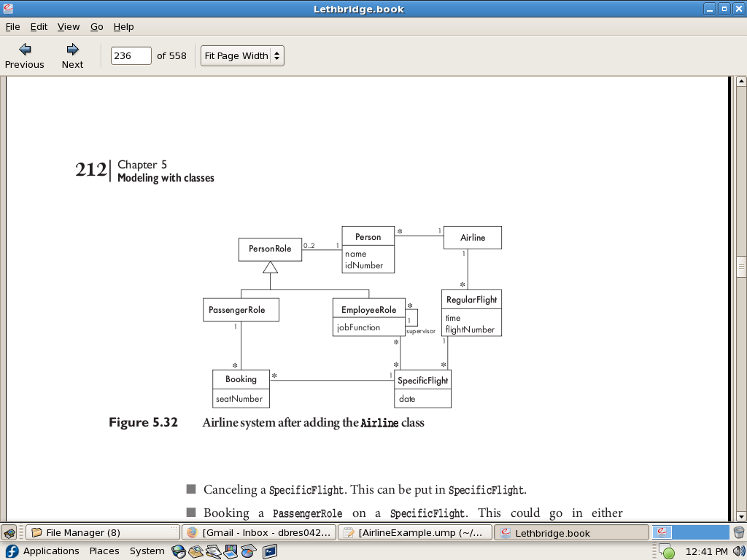Image resolution: width=747 pixels, height=560 pixels.
Task: Advance to the next page using the right arrow
Action: (x=72, y=55)
